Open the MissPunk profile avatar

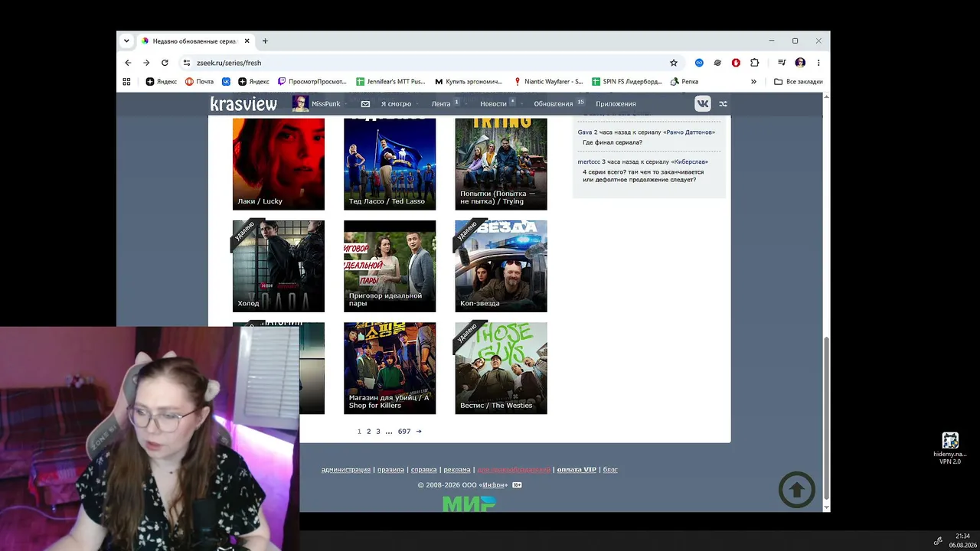point(300,103)
